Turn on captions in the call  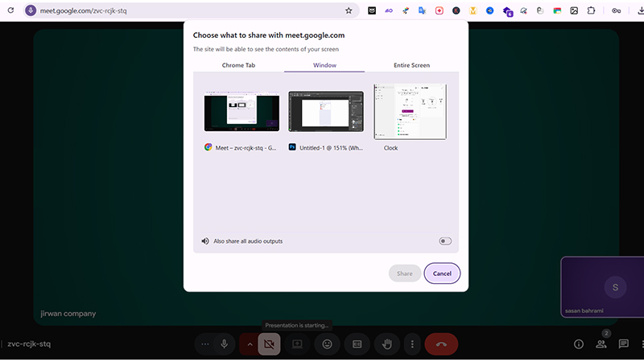coord(357,344)
